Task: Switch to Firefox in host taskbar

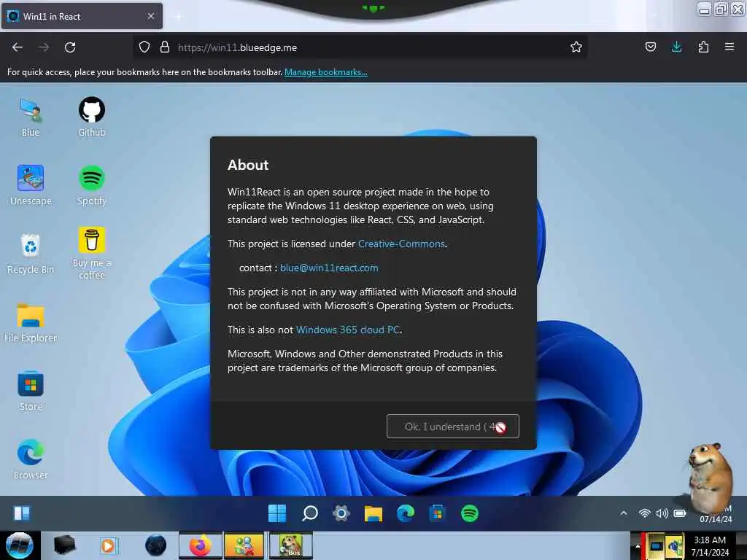Action: [201, 545]
